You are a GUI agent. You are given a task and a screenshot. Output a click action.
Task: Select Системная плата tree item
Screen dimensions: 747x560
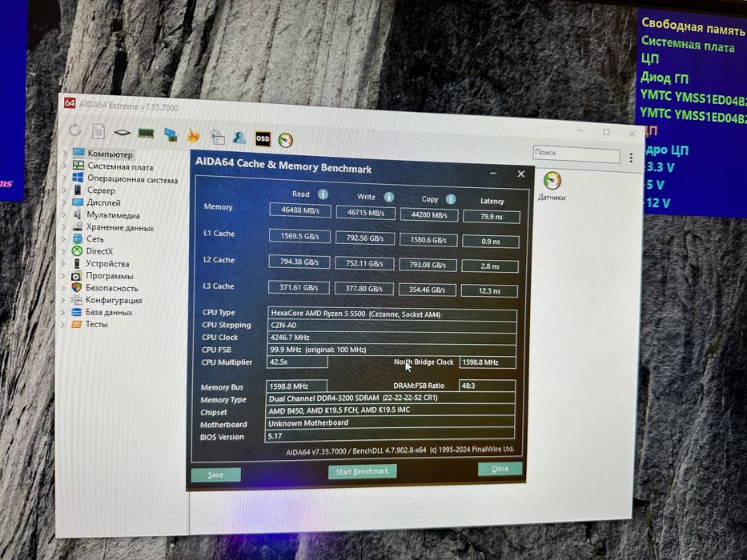point(120,166)
